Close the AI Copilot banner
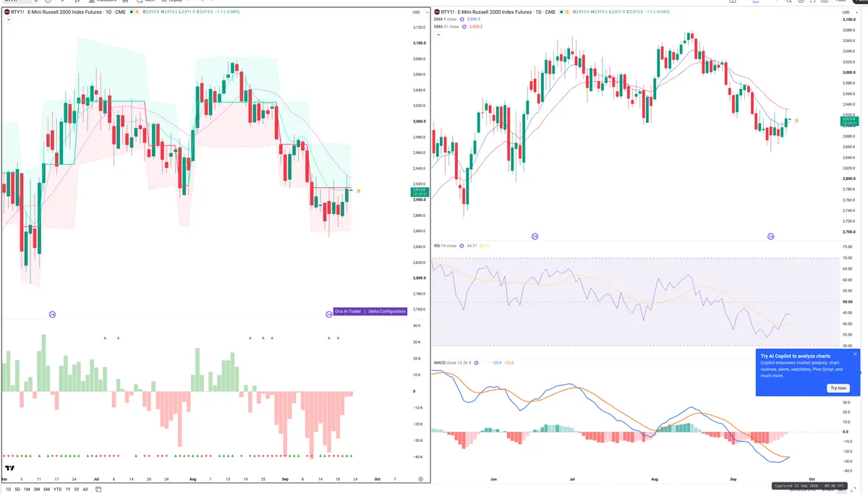Viewport: 868px width, 494px height. [x=854, y=354]
